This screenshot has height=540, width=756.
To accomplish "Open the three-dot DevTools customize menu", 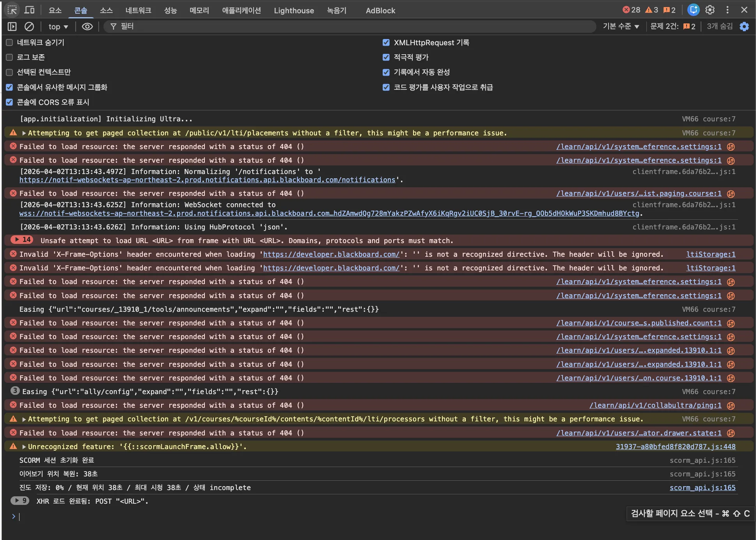I will click(727, 10).
